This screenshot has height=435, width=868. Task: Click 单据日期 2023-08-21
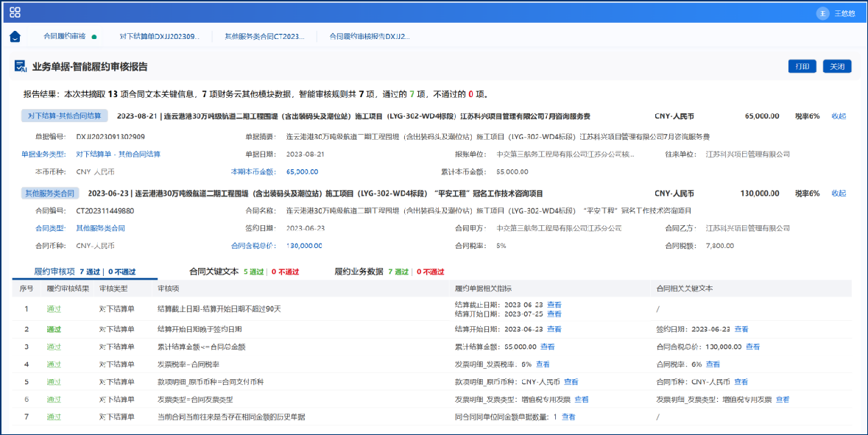coord(305,155)
